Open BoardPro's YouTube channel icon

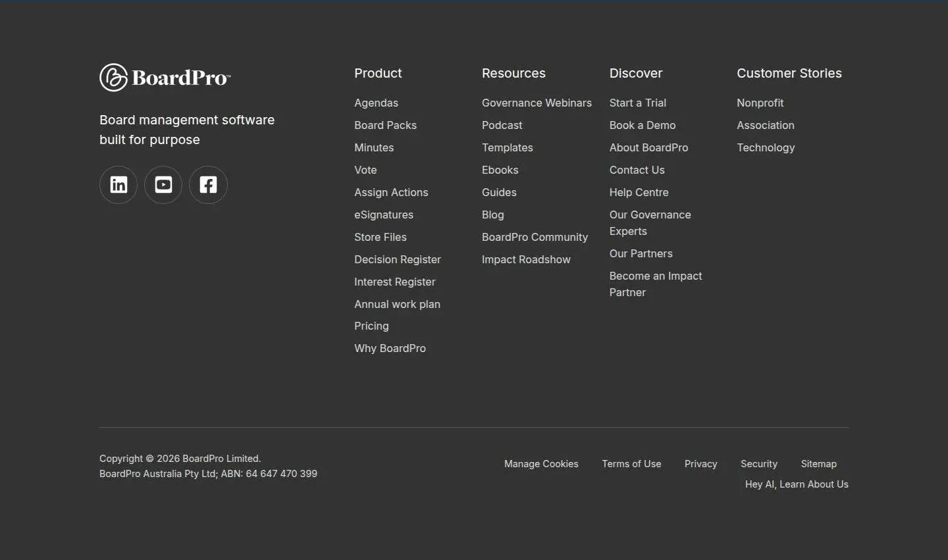pyautogui.click(x=163, y=185)
